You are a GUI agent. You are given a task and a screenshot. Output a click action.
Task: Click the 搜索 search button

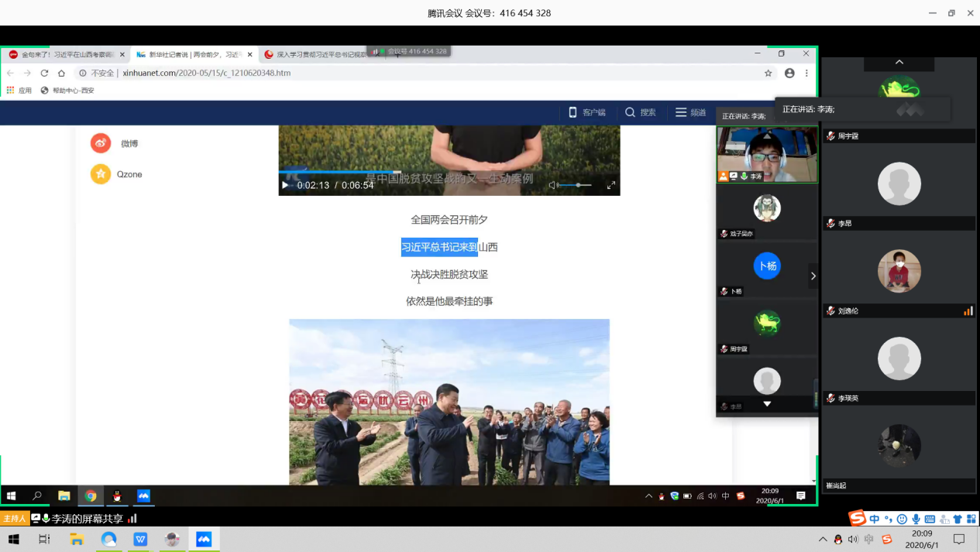(640, 112)
